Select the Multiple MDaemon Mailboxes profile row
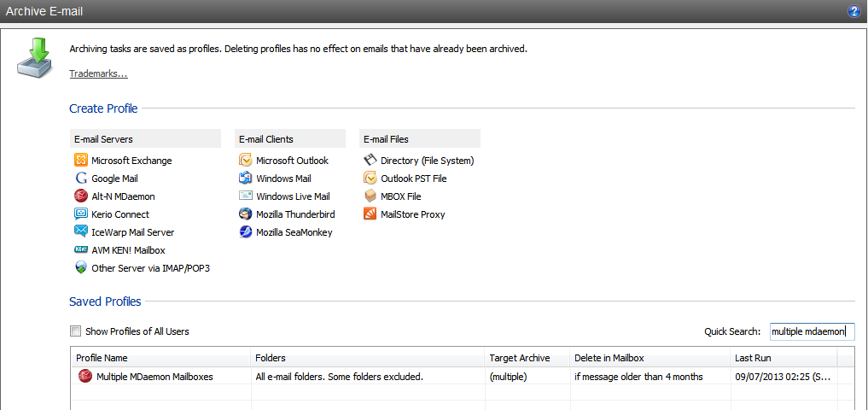Screen dimensions: 868x410 (454, 377)
